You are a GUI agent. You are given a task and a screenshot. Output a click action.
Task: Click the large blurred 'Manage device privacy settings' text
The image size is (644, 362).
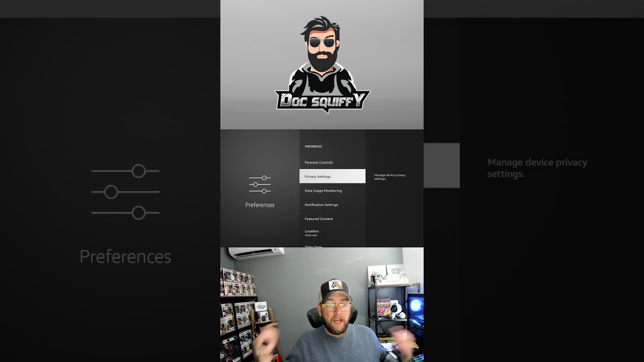pyautogui.click(x=537, y=168)
